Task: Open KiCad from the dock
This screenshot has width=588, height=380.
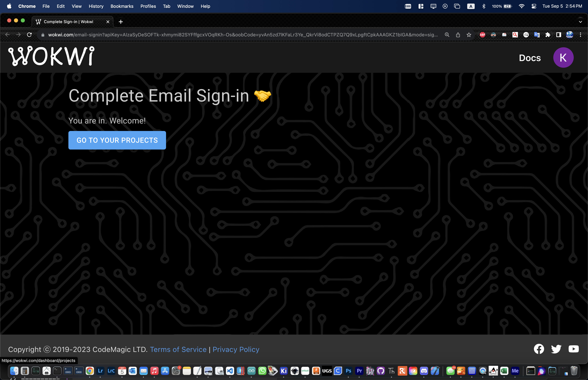Action: (284, 371)
